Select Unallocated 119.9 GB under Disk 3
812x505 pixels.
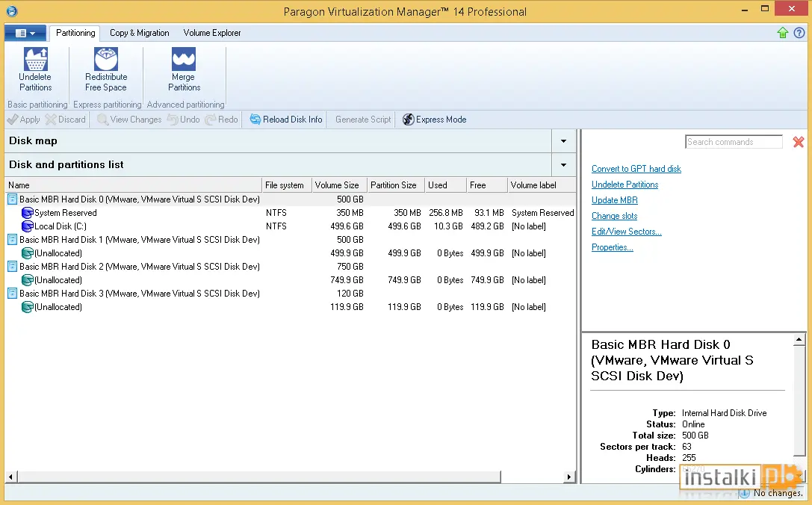point(291,307)
